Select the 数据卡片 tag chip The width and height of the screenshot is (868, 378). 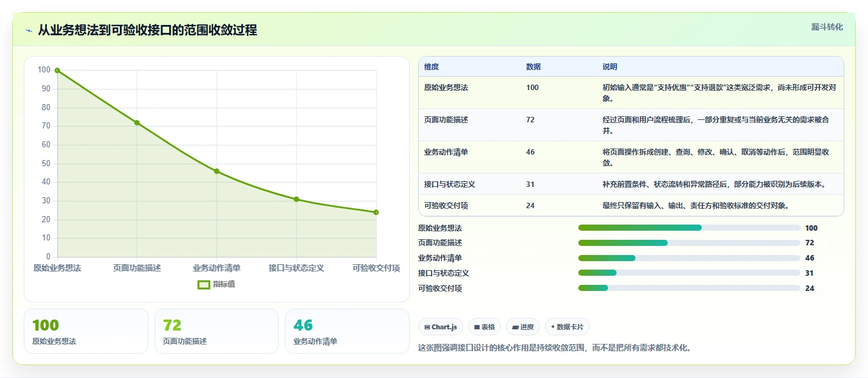567,327
